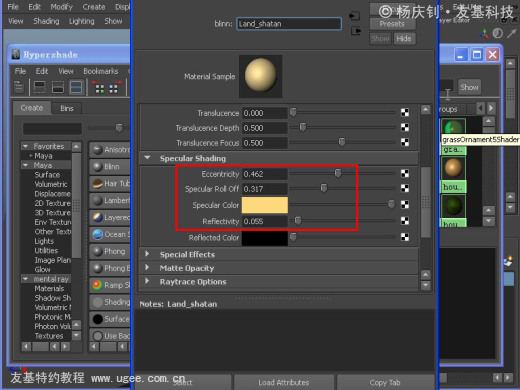Click the Reflectivity map checker button
The width and height of the screenshot is (520, 390).
pos(405,221)
